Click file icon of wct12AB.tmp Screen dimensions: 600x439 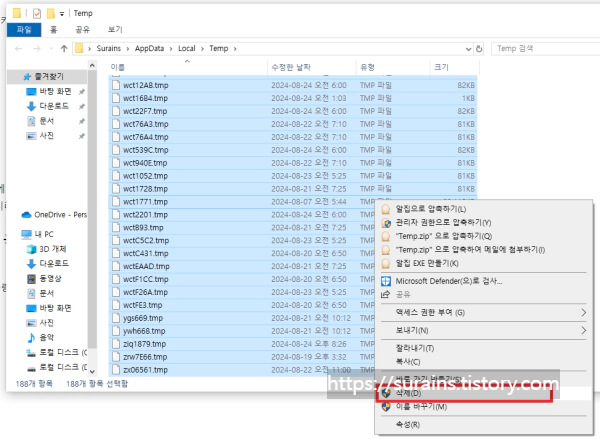(x=116, y=85)
